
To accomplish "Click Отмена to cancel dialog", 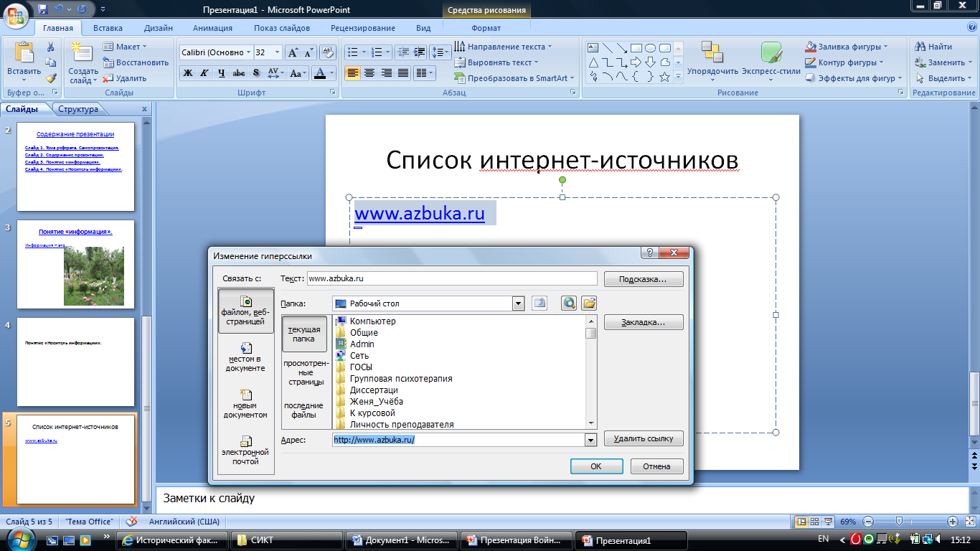I will coord(657,466).
